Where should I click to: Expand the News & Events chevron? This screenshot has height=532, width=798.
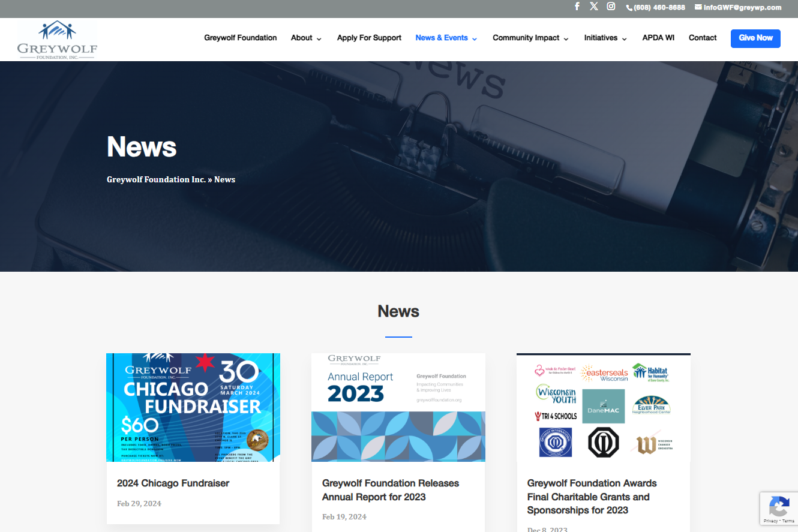[475, 38]
